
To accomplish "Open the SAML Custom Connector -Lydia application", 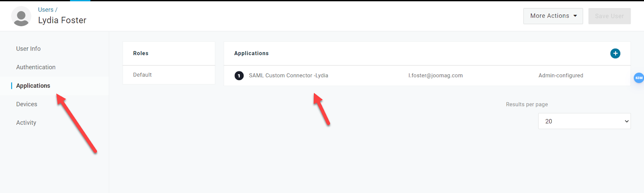I will pos(288,76).
